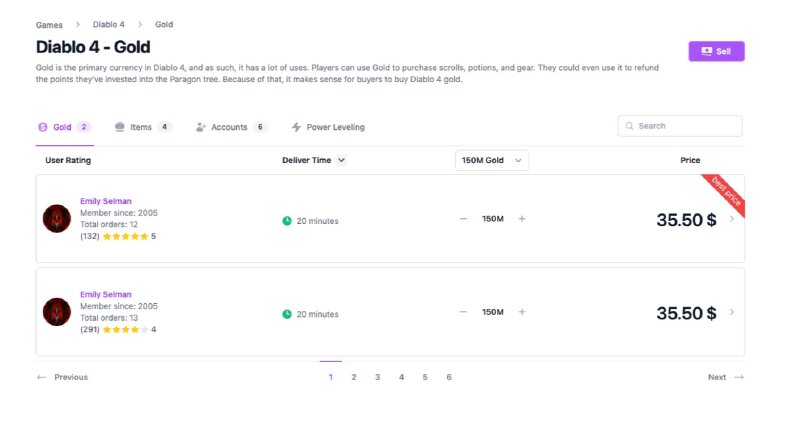Increase quantity in the 13-orders listing

click(522, 312)
